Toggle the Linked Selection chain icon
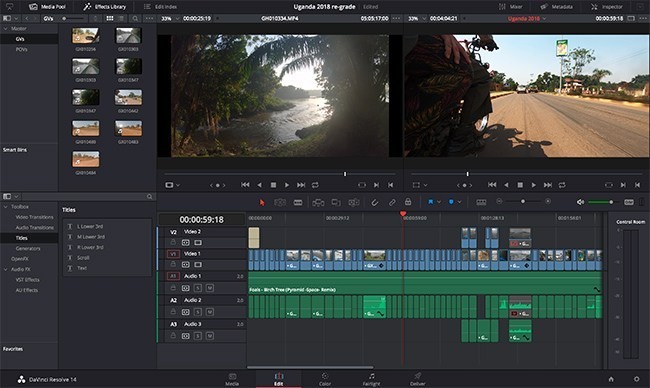The height and width of the screenshot is (388, 650). tap(392, 202)
